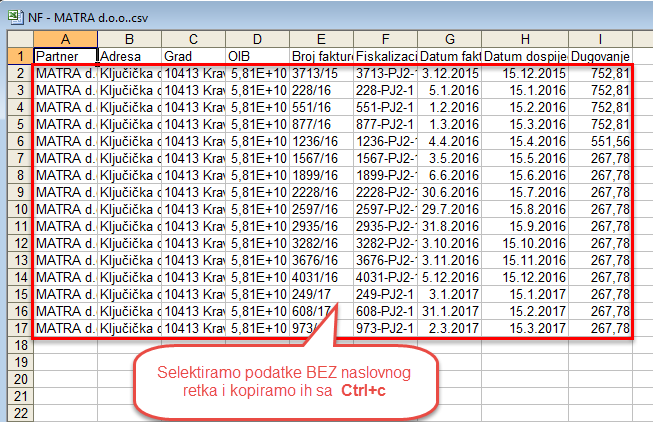Select column E header
Image resolution: width=653 pixels, height=422 pixels.
coord(322,40)
